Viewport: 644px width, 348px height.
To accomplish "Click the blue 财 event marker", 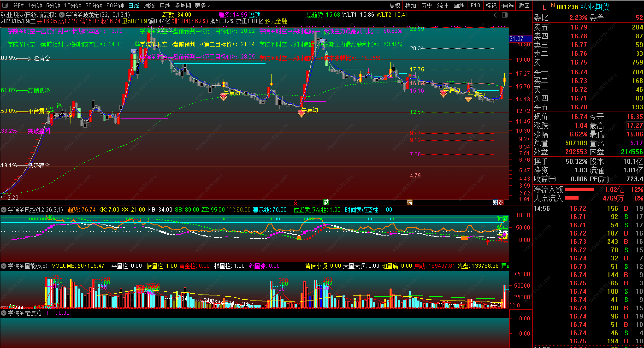I will coord(496,202).
